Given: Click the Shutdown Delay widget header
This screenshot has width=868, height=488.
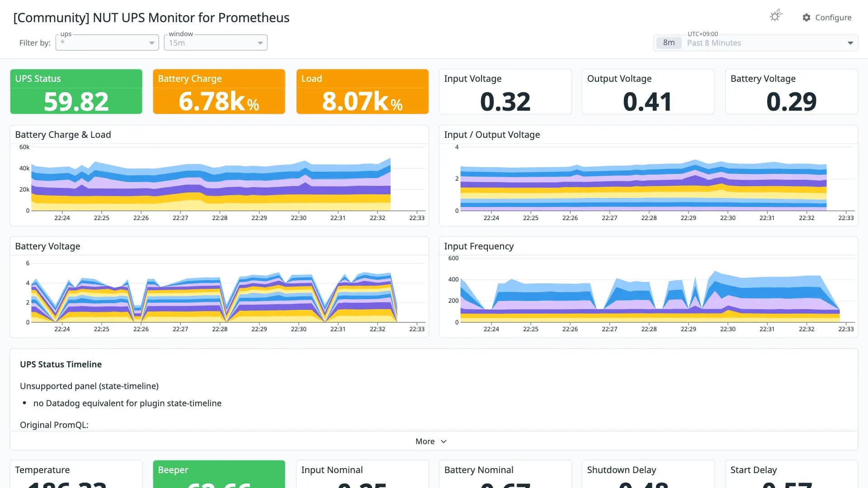Looking at the screenshot, I should [x=622, y=470].
